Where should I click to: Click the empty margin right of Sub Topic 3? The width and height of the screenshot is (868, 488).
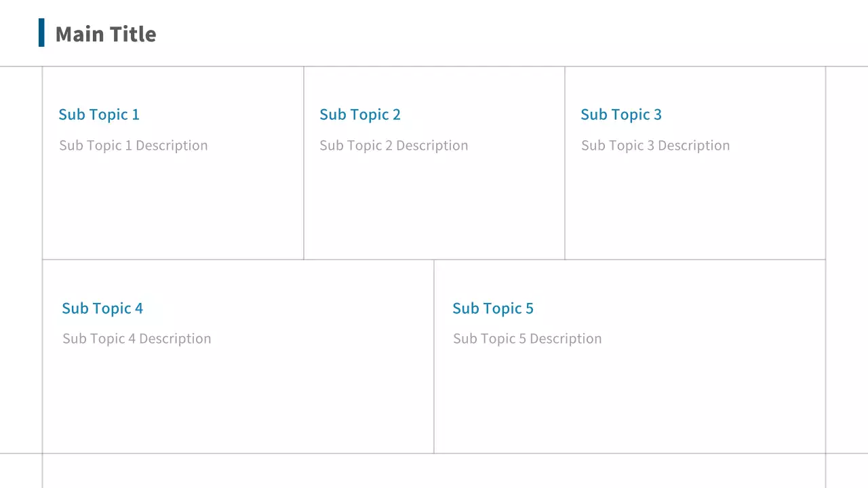(x=847, y=163)
